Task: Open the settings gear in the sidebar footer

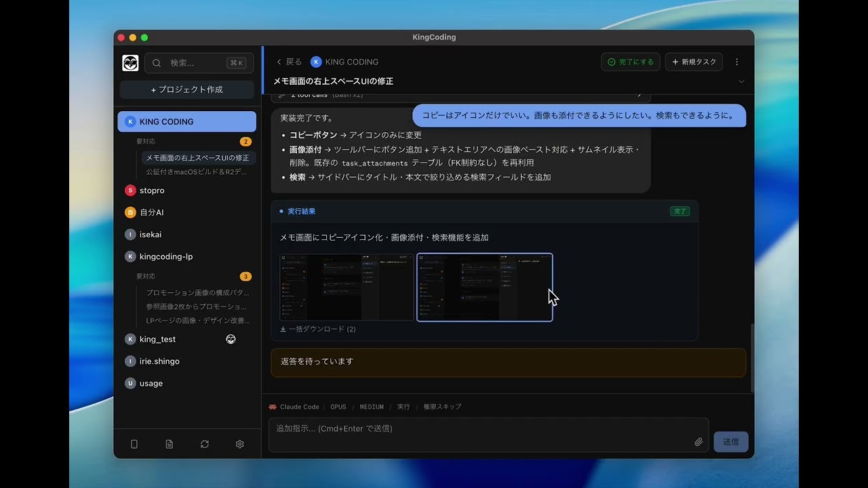Action: [x=239, y=444]
